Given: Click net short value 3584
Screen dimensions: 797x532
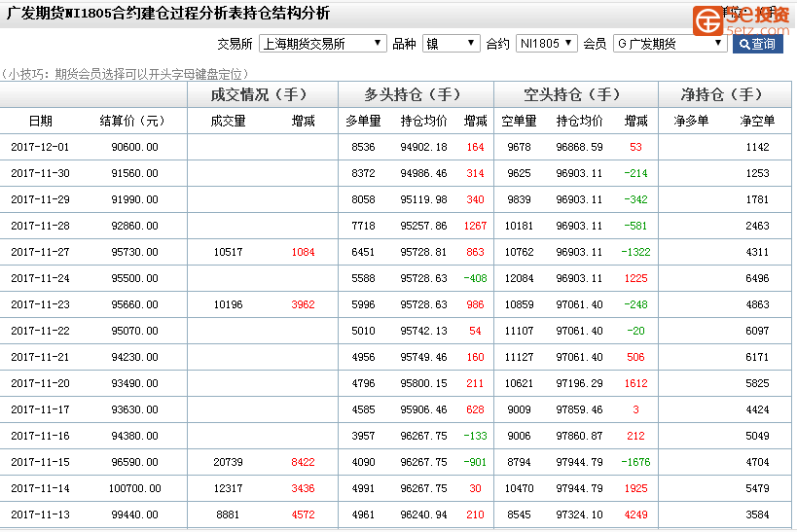Looking at the screenshot, I should tap(757, 514).
